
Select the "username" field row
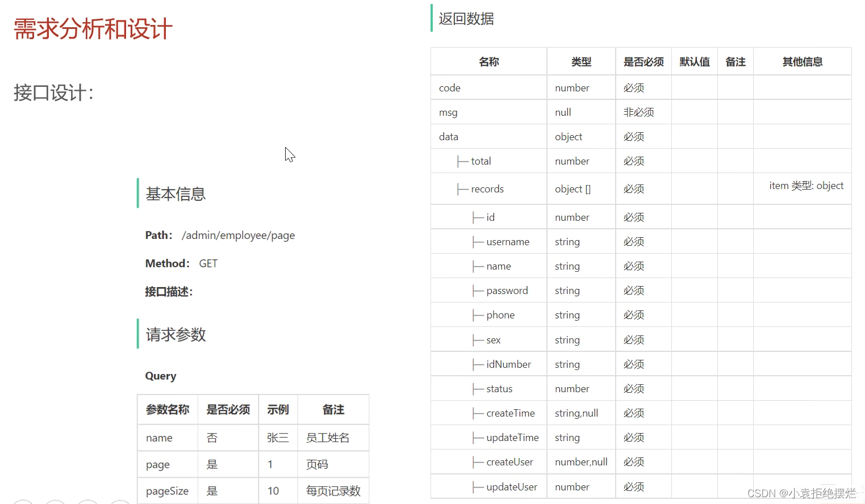click(508, 241)
